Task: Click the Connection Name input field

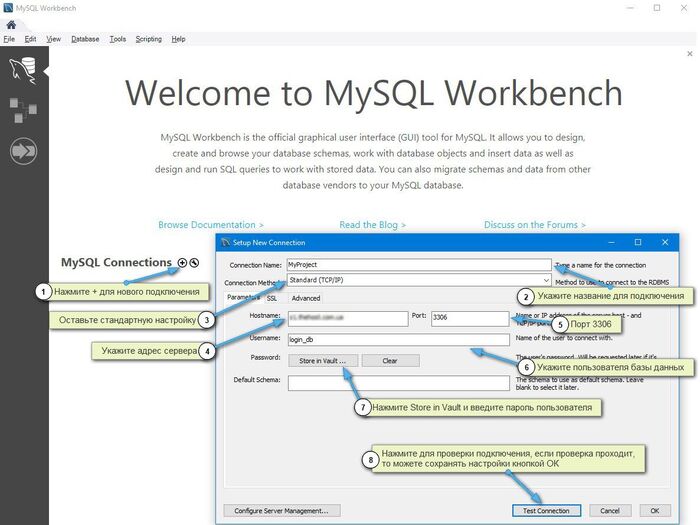Action: point(419,265)
